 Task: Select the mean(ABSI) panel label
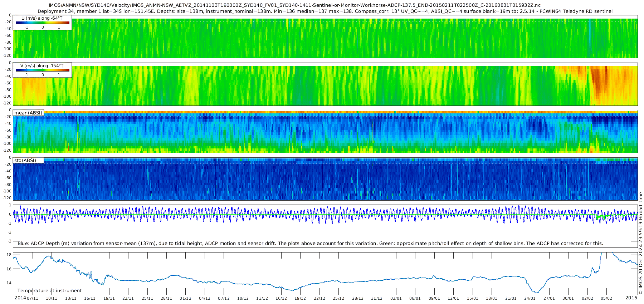[28, 113]
